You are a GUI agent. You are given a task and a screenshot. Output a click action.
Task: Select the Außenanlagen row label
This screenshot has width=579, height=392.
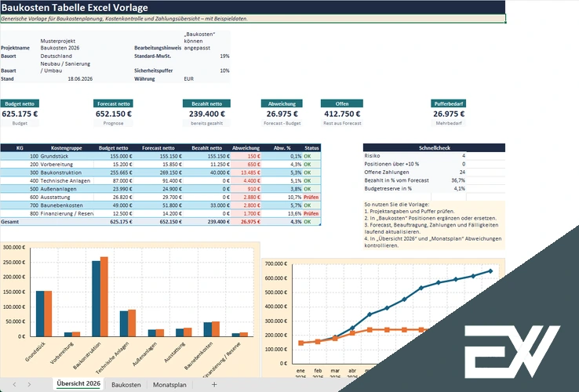58,189
